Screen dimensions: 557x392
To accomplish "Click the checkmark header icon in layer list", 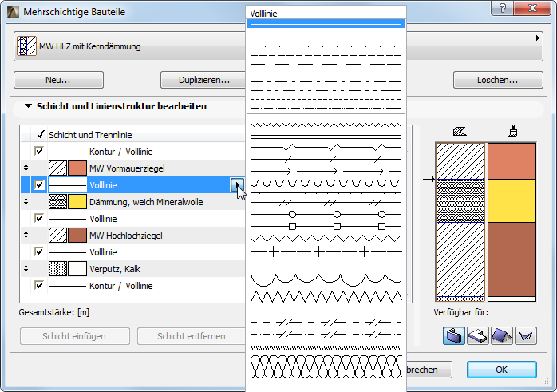I will click(39, 134).
